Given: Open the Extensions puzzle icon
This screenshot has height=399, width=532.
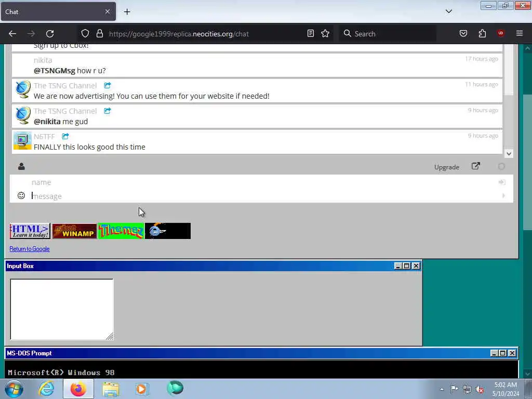Looking at the screenshot, I should 482,33.
